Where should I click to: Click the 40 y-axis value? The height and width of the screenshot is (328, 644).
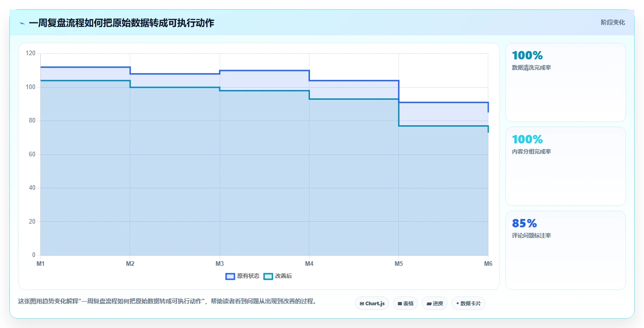point(32,188)
